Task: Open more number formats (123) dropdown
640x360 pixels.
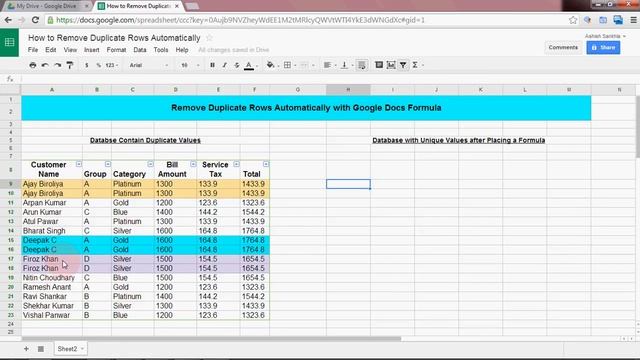Action: [111, 65]
